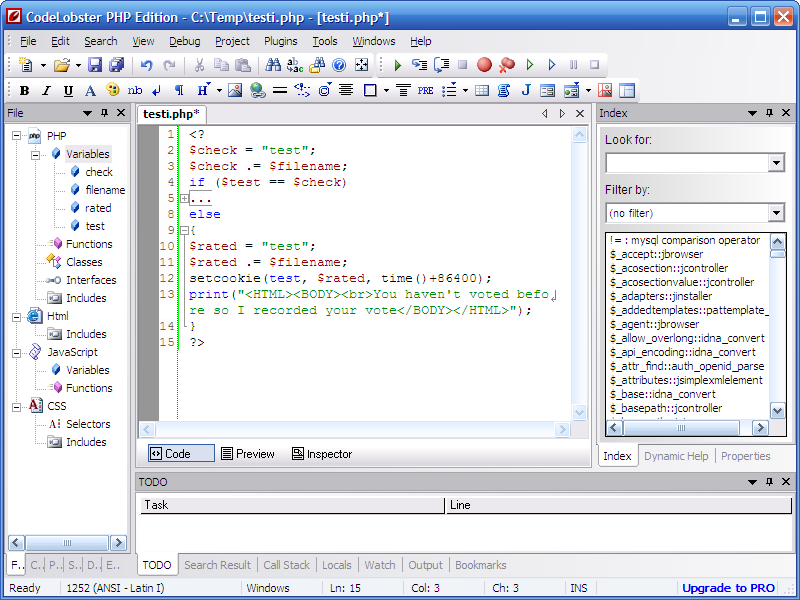800x600 pixels.
Task: Click the Line column header
Action: pos(619,505)
